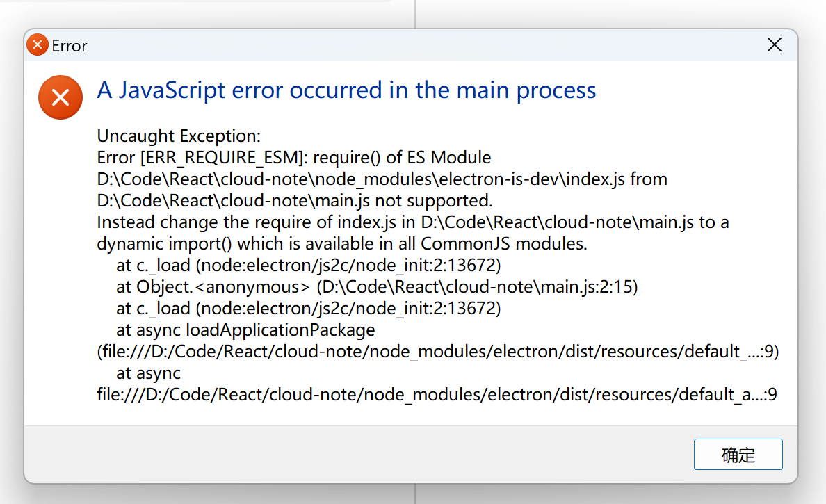Click the "dynamic import() which is available" line
Image resolution: width=826 pixels, height=504 pixels.
tap(342, 244)
